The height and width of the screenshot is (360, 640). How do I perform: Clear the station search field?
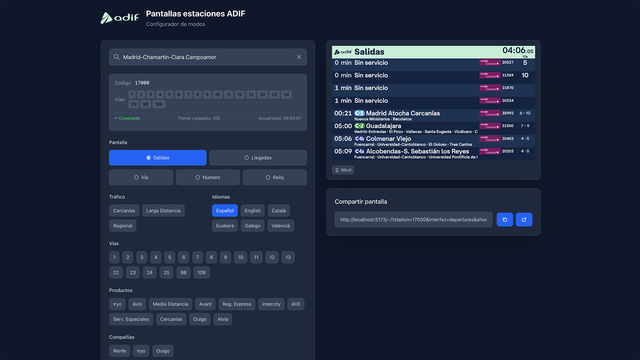point(299,57)
